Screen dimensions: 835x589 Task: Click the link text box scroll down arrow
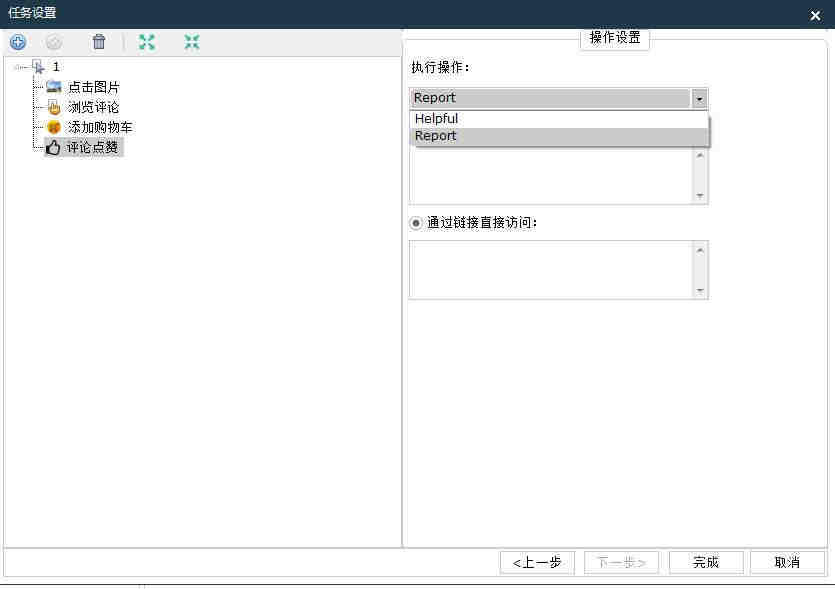click(700, 291)
